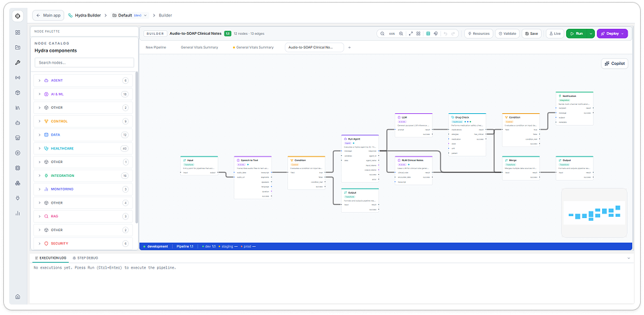Viewport: 644px width, 315px height.
Task: Click the canvas minimap overview
Action: (594, 213)
